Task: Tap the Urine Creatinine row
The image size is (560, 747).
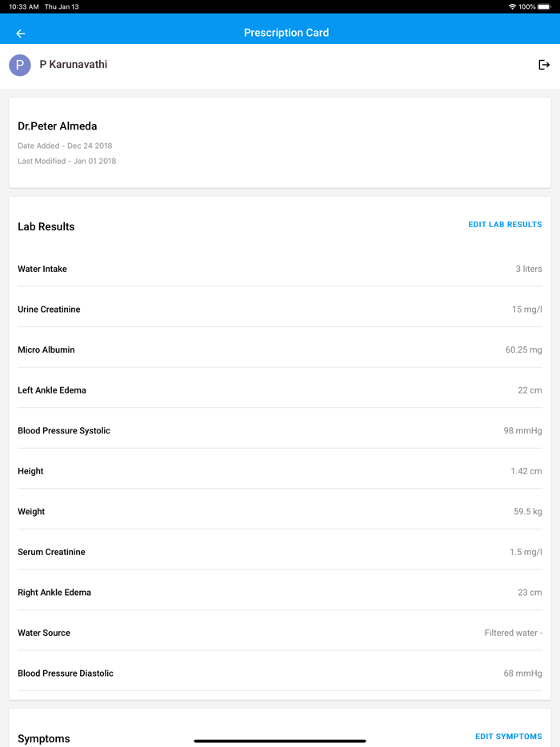Action: click(x=279, y=310)
